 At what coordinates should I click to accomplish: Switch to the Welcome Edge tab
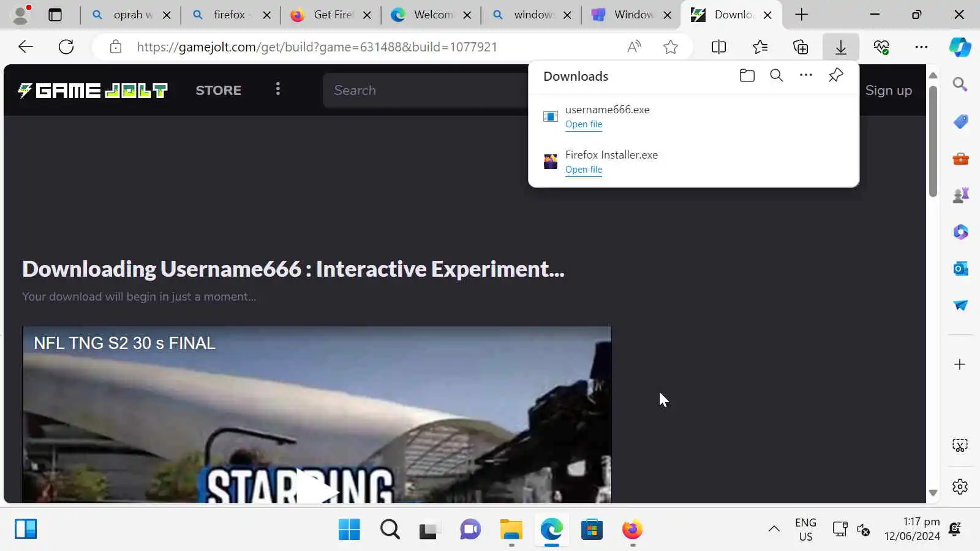click(431, 15)
